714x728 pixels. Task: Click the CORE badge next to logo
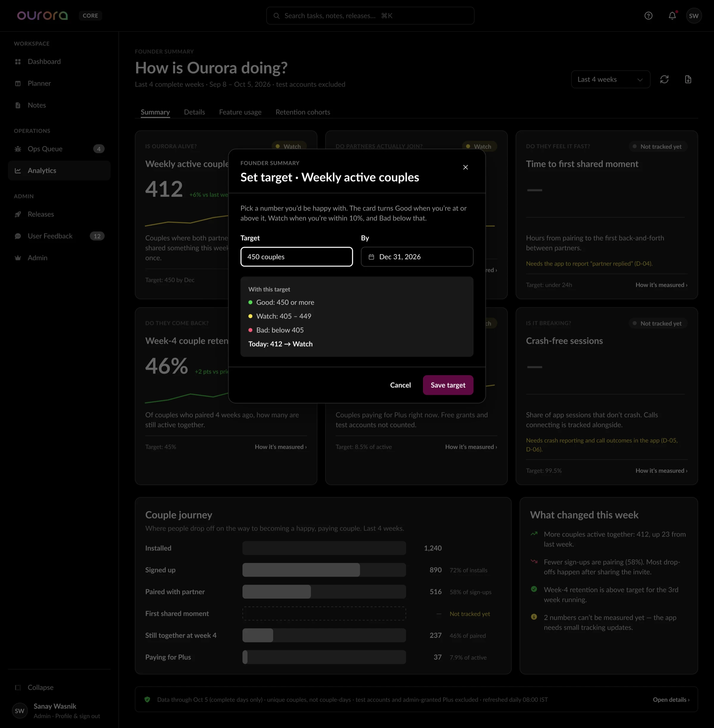point(90,16)
